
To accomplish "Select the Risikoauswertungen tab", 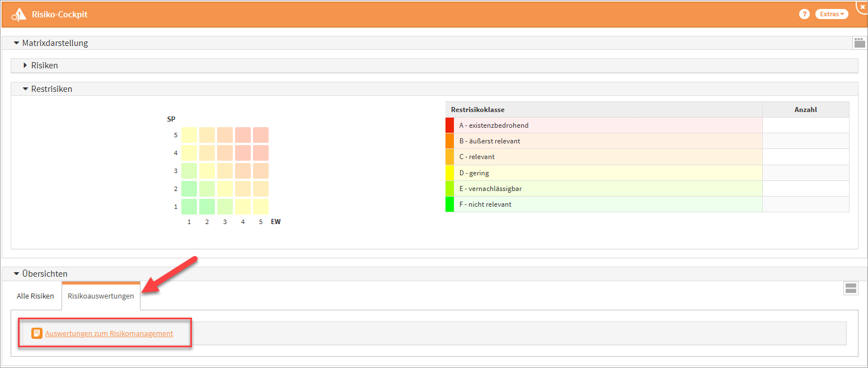I will [x=101, y=296].
